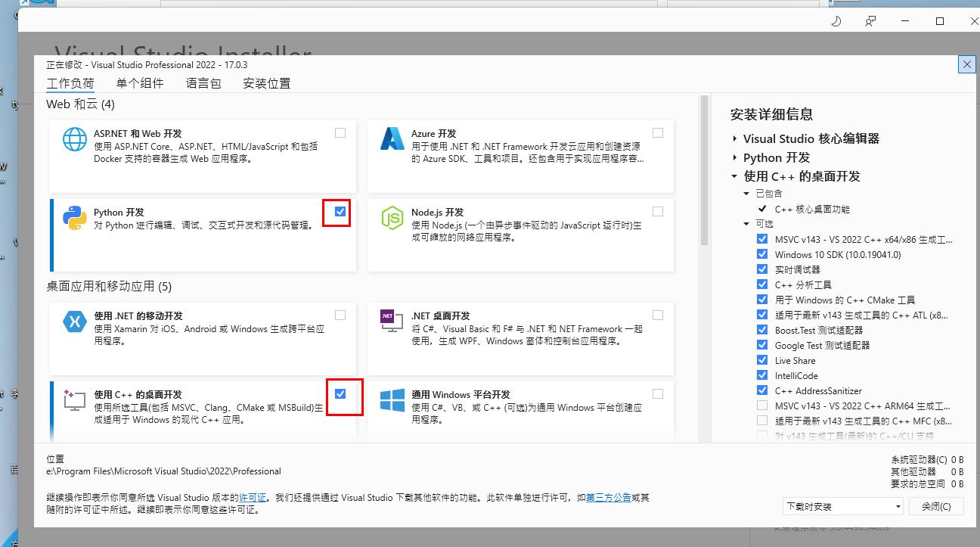Check the .NET desktop development checkbox

pos(658,315)
